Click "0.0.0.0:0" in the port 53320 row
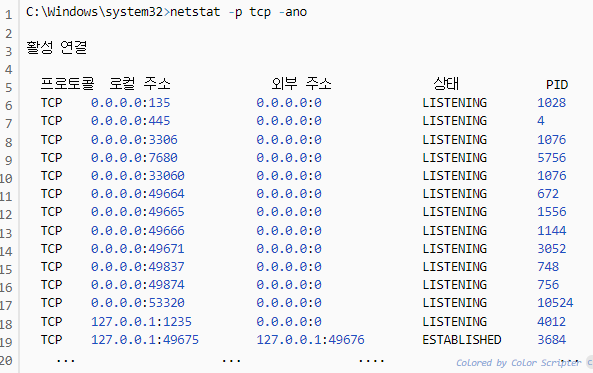593x373 pixels. pos(289,303)
